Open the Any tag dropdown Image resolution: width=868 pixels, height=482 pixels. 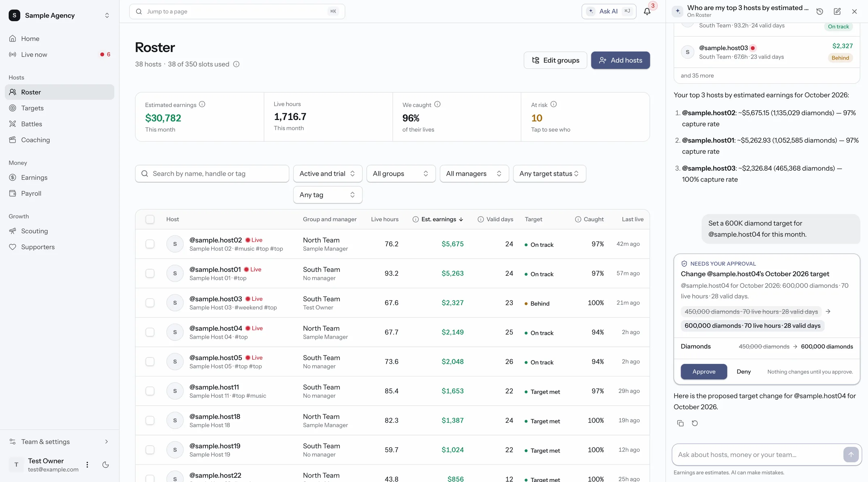click(328, 195)
